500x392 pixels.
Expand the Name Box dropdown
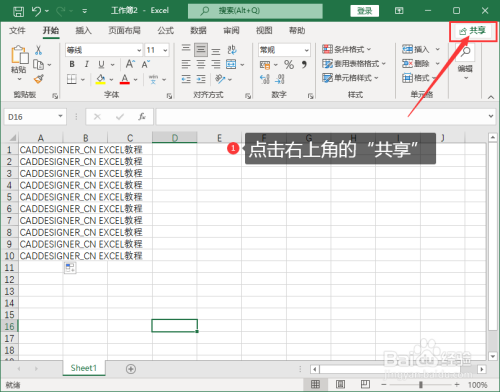click(60, 116)
